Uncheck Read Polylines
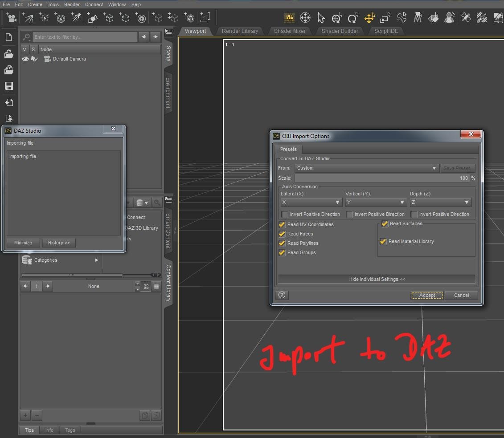The image size is (504, 438). point(282,243)
